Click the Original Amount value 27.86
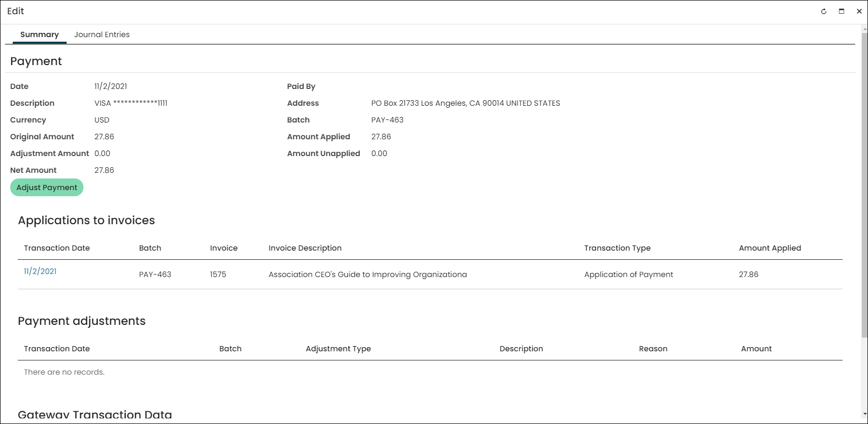Screen dimensions: 868x424 (104, 137)
